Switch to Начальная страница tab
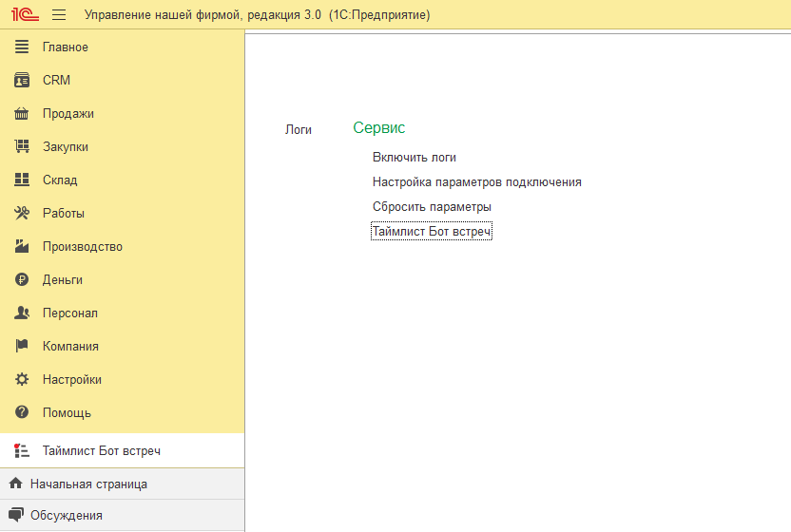 [x=88, y=484]
